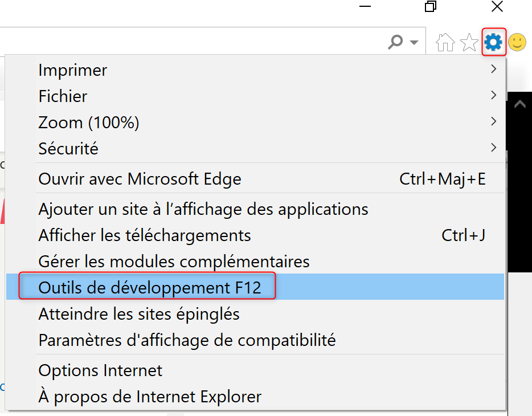Viewport: 532px width, 416px height.
Task: Click the search magnifier icon
Action: click(396, 42)
